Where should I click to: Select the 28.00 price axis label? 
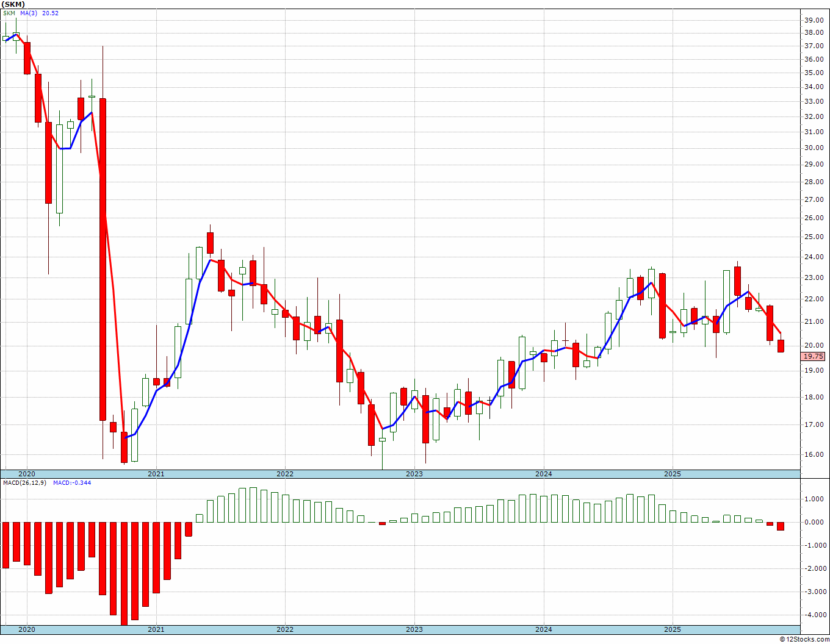click(x=813, y=182)
